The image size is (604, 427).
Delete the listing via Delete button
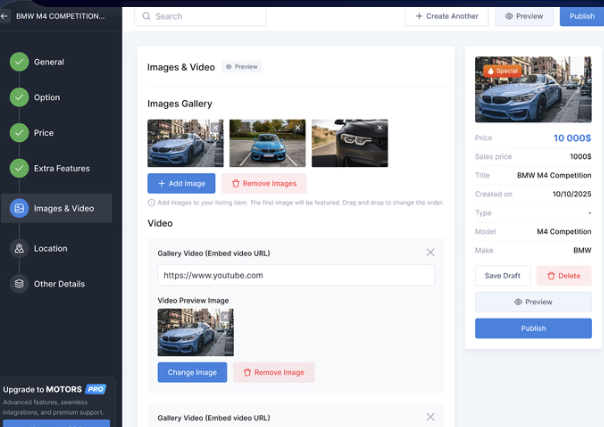[x=564, y=276]
